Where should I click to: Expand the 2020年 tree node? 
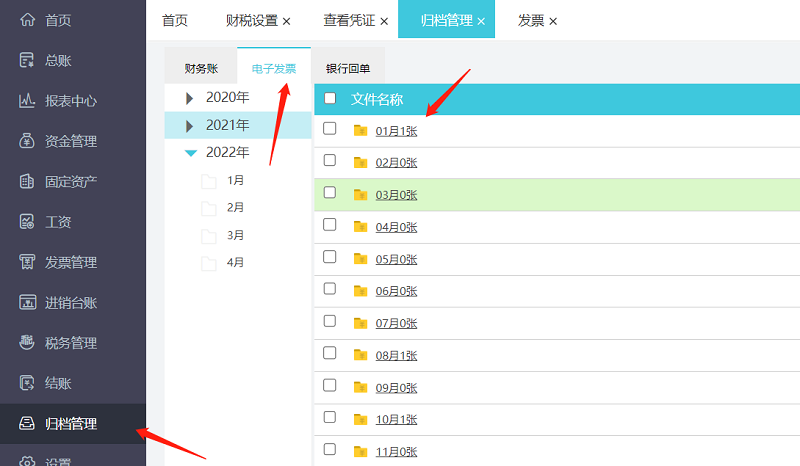tap(190, 98)
